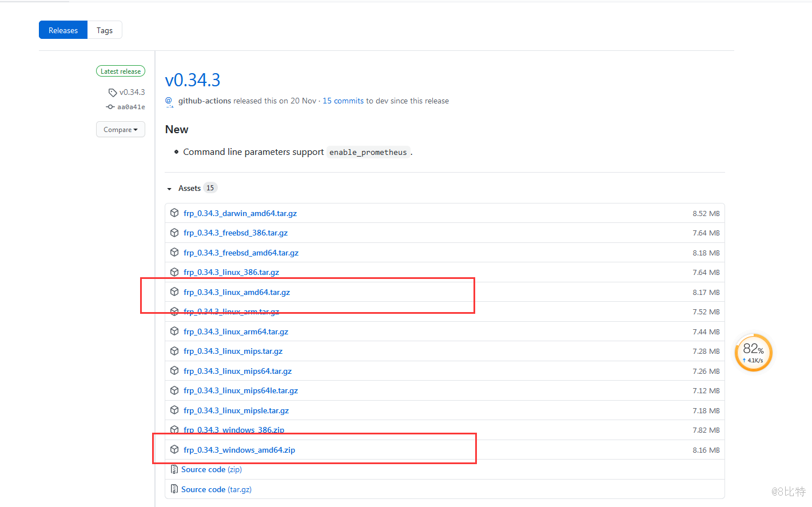The width and height of the screenshot is (812, 507).
Task: Switch to the Tags tab
Action: pos(105,30)
